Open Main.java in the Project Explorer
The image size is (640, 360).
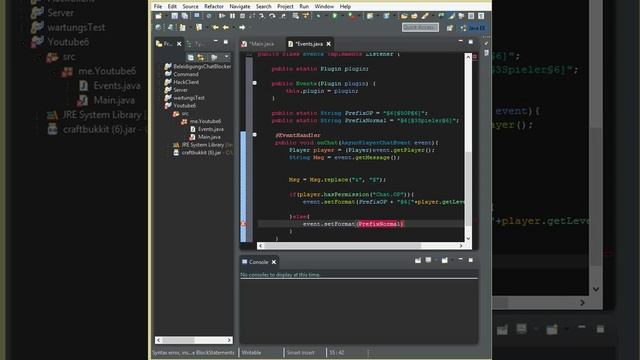(x=205, y=137)
